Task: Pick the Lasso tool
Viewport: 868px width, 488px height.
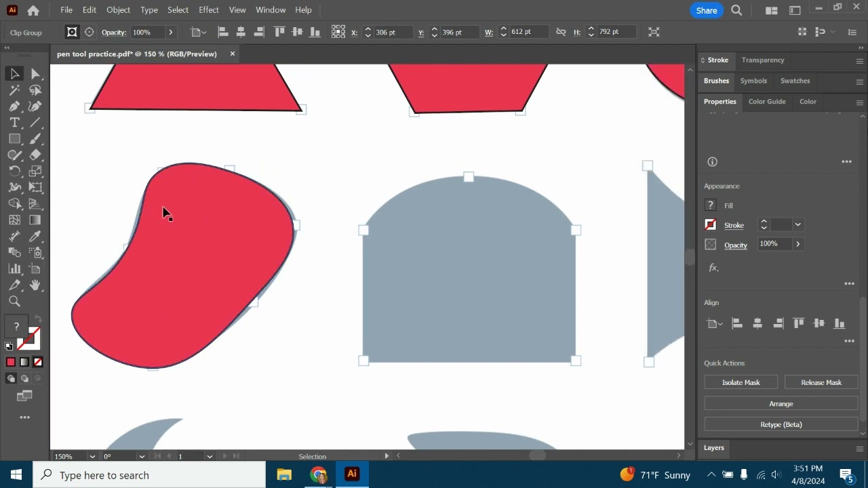Action: pyautogui.click(x=36, y=90)
